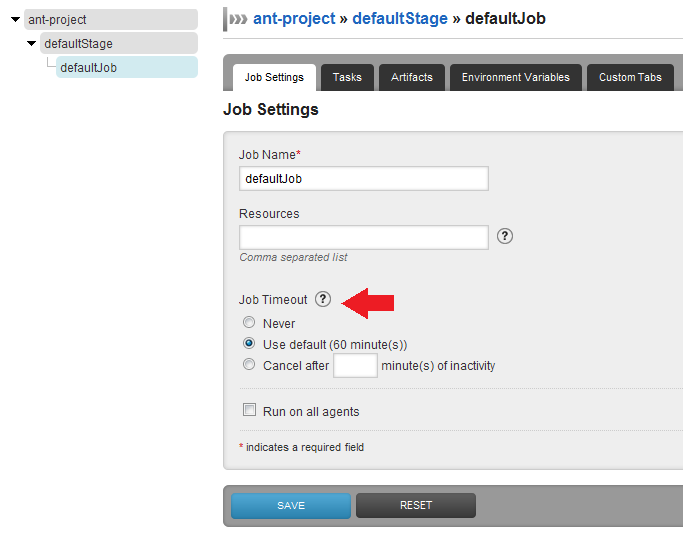The image size is (683, 537).
Task: Open the Environment Variables tab
Action: pyautogui.click(x=515, y=77)
